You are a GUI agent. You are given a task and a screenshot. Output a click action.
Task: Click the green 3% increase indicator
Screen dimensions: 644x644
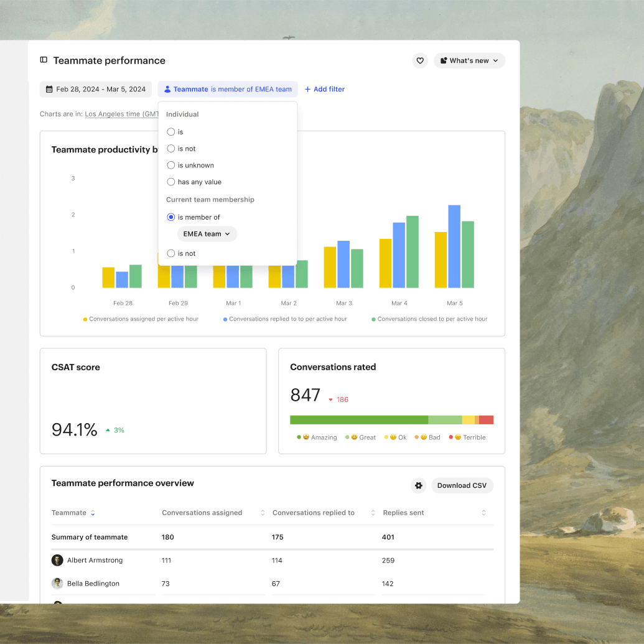[115, 431]
